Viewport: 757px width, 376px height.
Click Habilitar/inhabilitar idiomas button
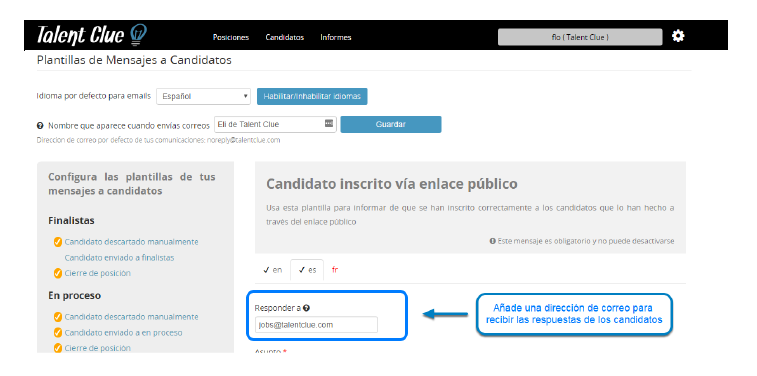pyautogui.click(x=312, y=96)
